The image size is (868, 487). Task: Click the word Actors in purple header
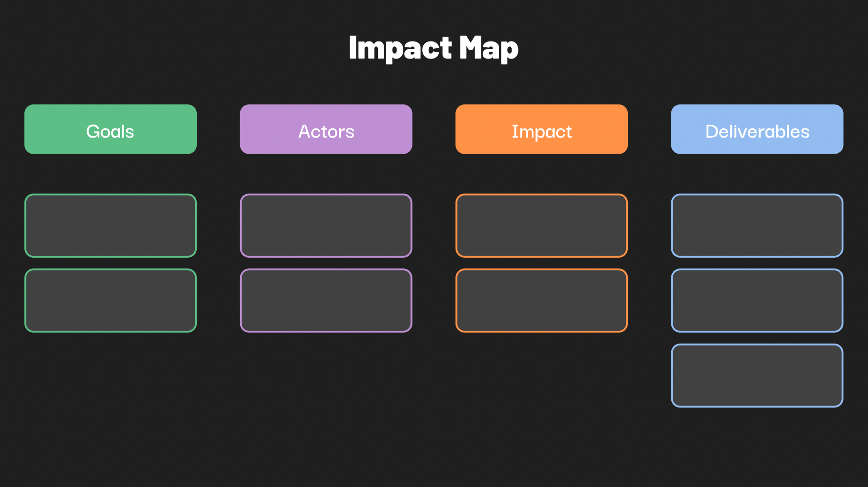(326, 132)
